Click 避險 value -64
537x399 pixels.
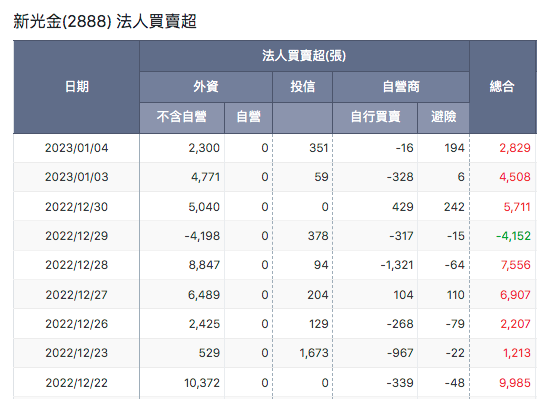coord(454,265)
